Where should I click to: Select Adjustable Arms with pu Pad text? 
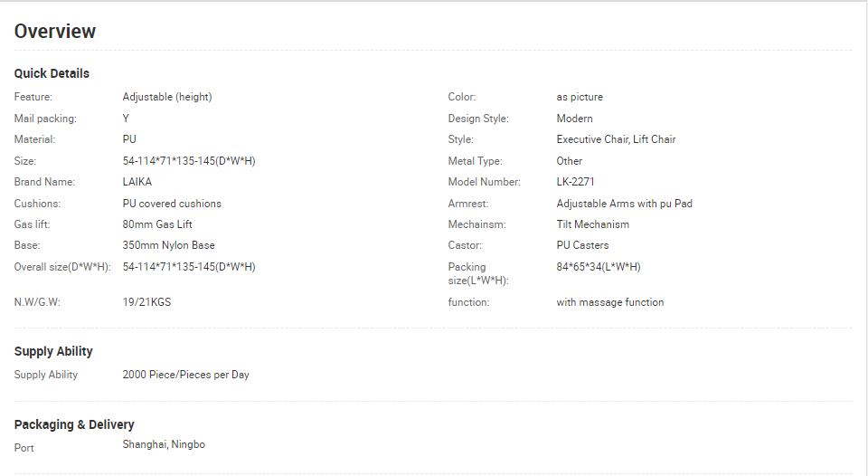(x=624, y=204)
